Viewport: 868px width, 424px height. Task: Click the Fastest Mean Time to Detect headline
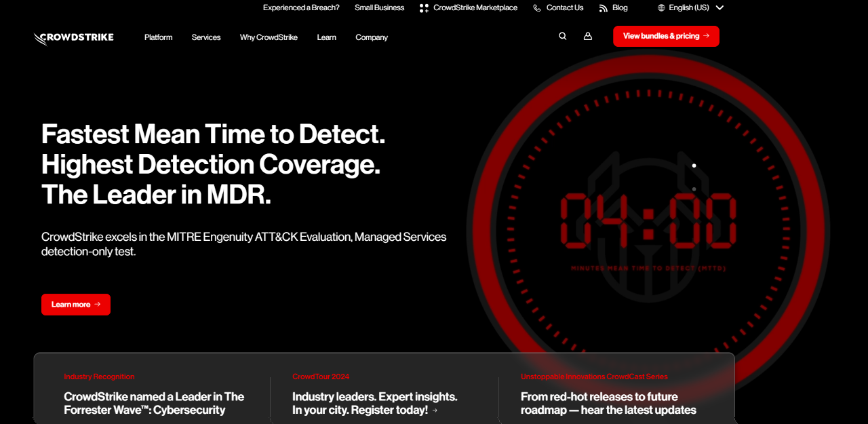(x=214, y=165)
